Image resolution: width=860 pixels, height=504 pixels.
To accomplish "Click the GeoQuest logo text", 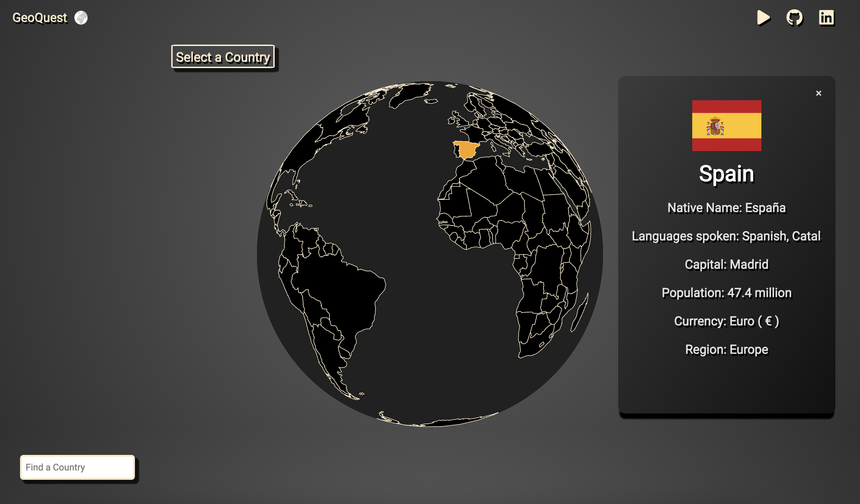I will click(x=40, y=18).
